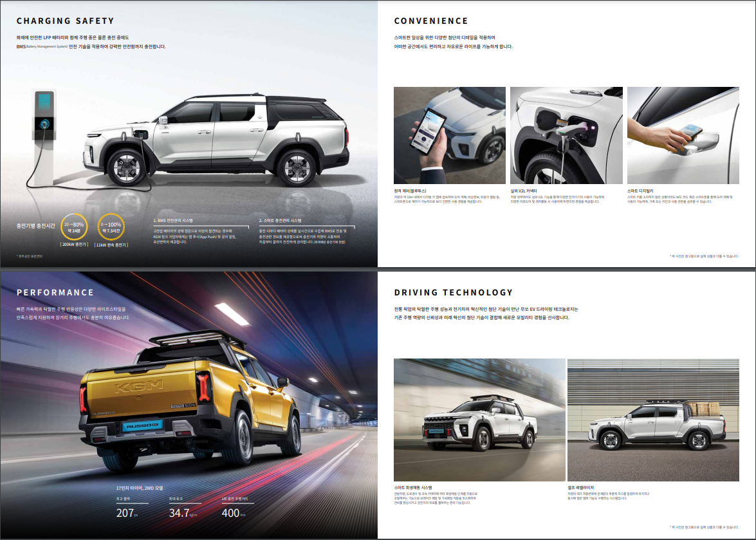Click the '[ 11kW 완속 충전기 ]' label

click(x=111, y=245)
